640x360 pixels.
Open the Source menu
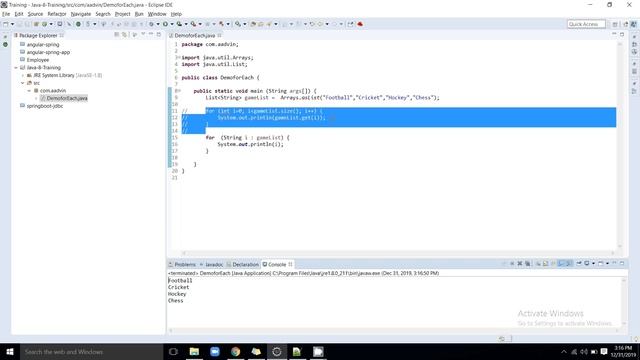point(35,14)
